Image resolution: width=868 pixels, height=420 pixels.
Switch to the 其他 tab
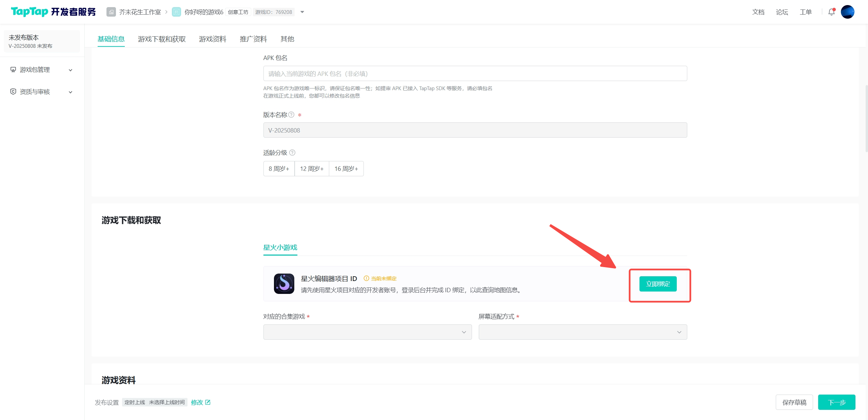pyautogui.click(x=287, y=39)
